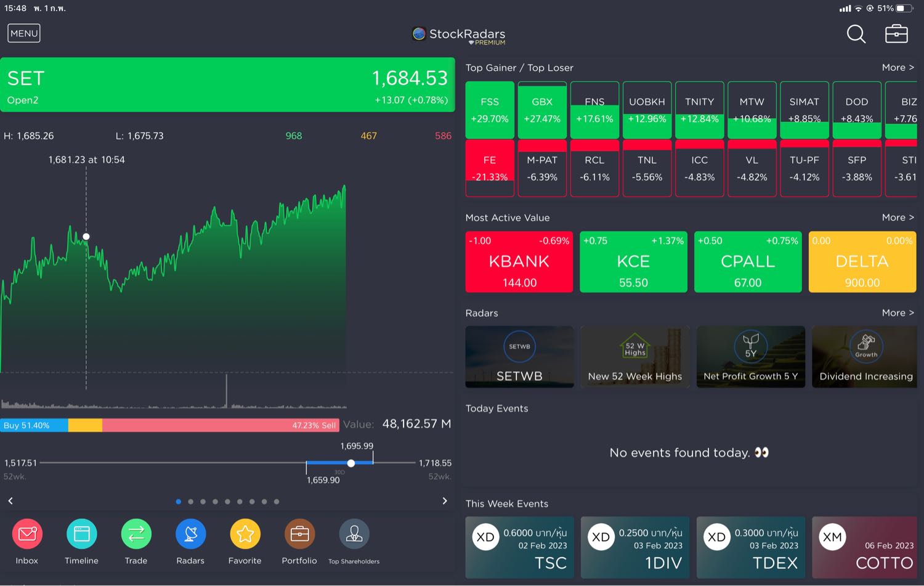Go to next chart page arrow

445,501
